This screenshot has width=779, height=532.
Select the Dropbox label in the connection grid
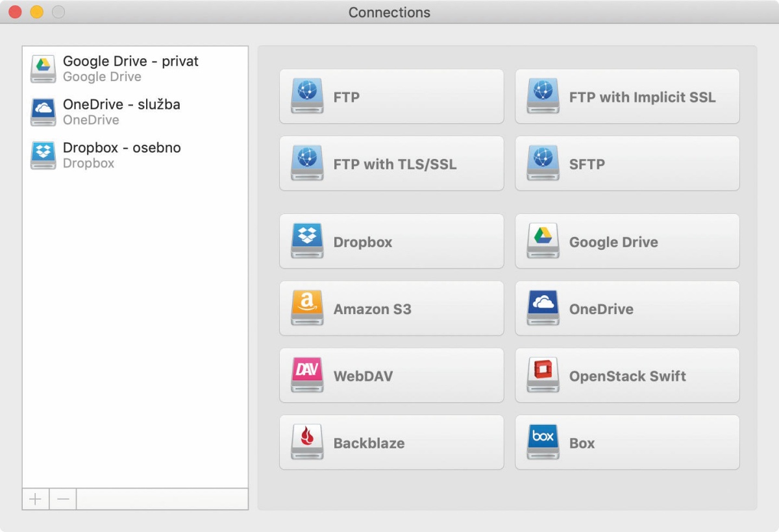(x=363, y=242)
